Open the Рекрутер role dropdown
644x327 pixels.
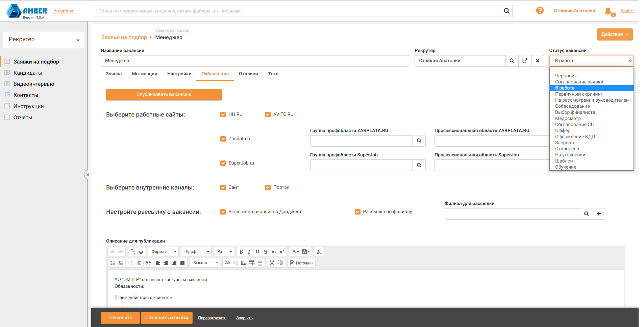tap(43, 40)
